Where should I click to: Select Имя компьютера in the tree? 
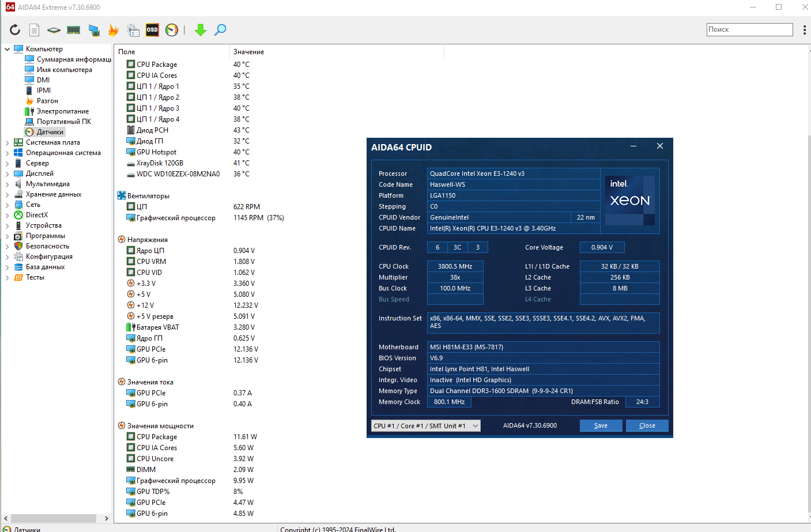coord(65,70)
